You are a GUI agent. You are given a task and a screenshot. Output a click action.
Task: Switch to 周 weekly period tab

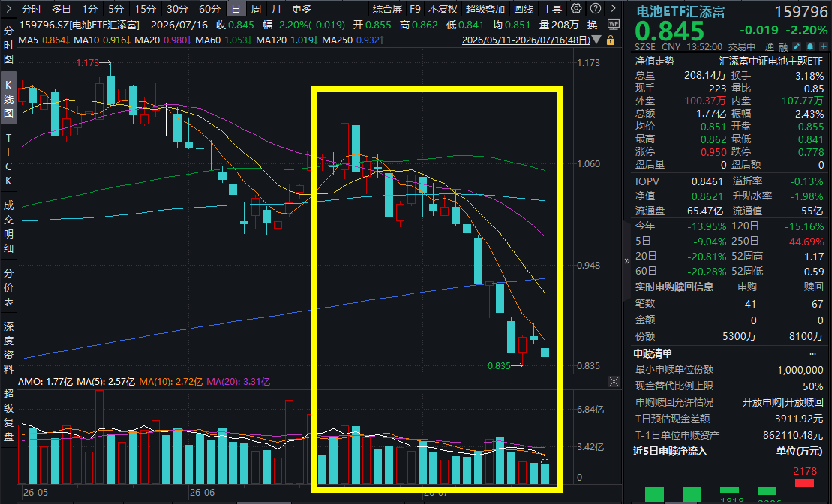(257, 9)
